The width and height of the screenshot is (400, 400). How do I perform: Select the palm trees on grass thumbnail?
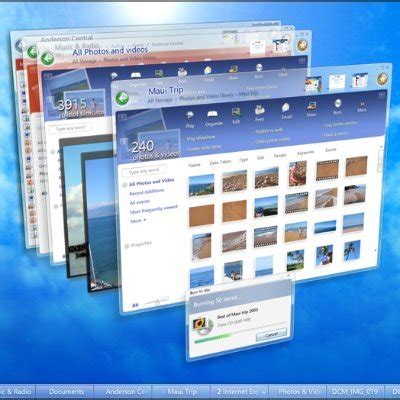pyautogui.click(x=295, y=260)
